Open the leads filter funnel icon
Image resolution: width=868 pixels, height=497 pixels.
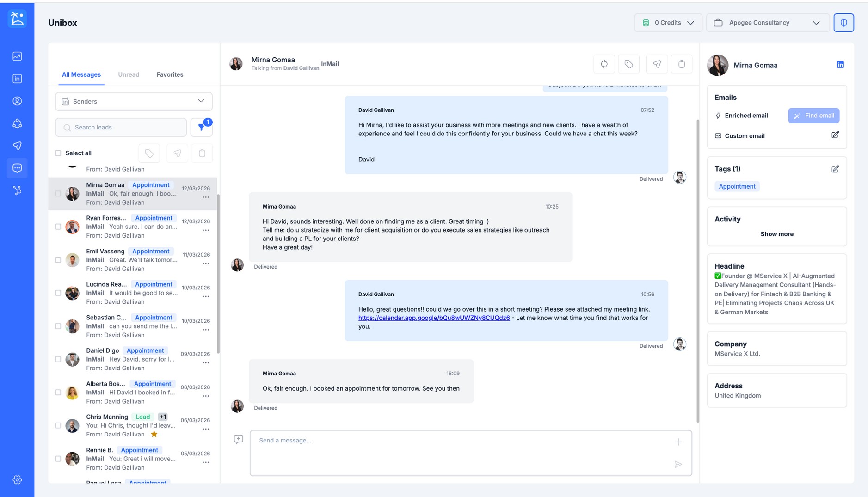202,127
